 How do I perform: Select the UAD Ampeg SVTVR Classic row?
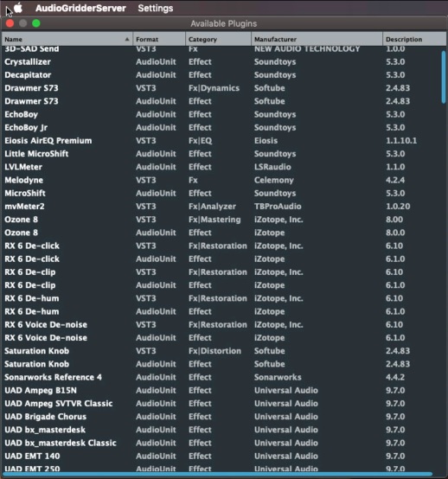click(x=221, y=403)
